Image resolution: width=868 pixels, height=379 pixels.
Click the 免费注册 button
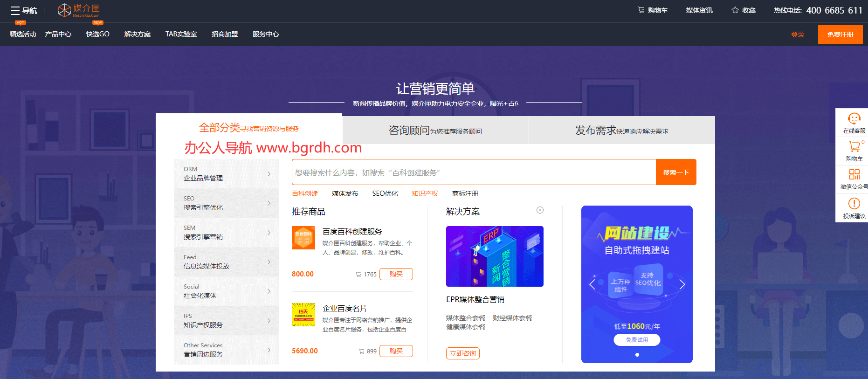[840, 34]
